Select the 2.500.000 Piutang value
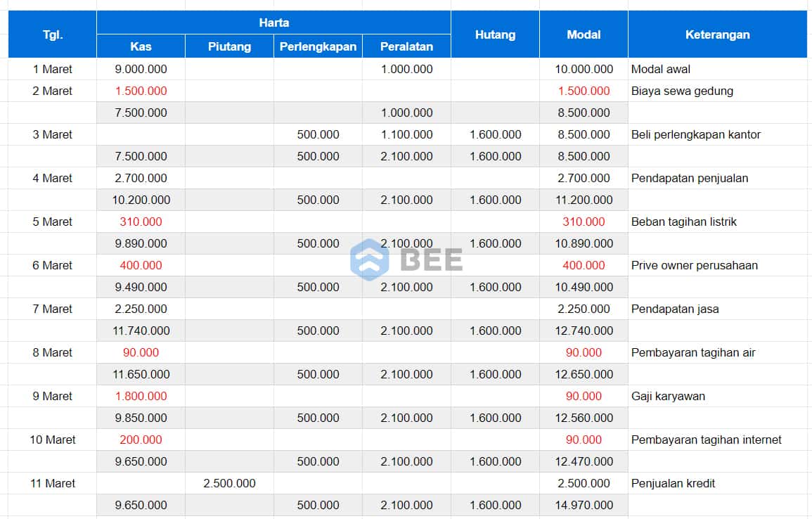Viewport: 812px width, 519px height. point(229,483)
